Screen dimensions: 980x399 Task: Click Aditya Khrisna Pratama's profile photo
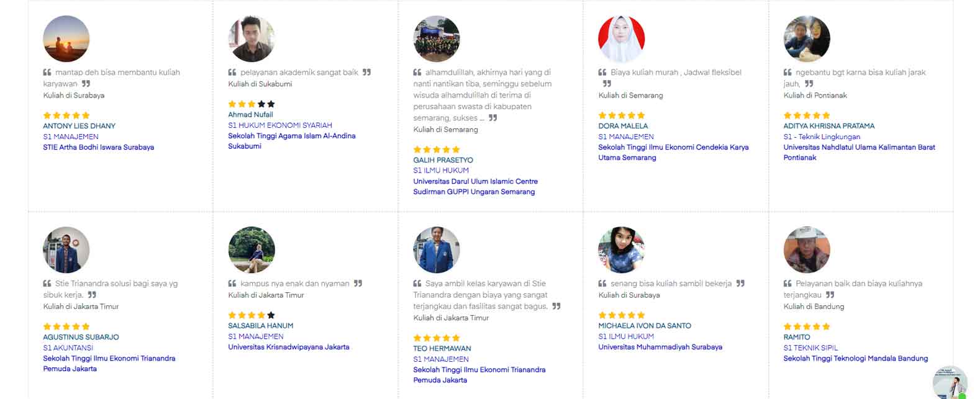807,39
